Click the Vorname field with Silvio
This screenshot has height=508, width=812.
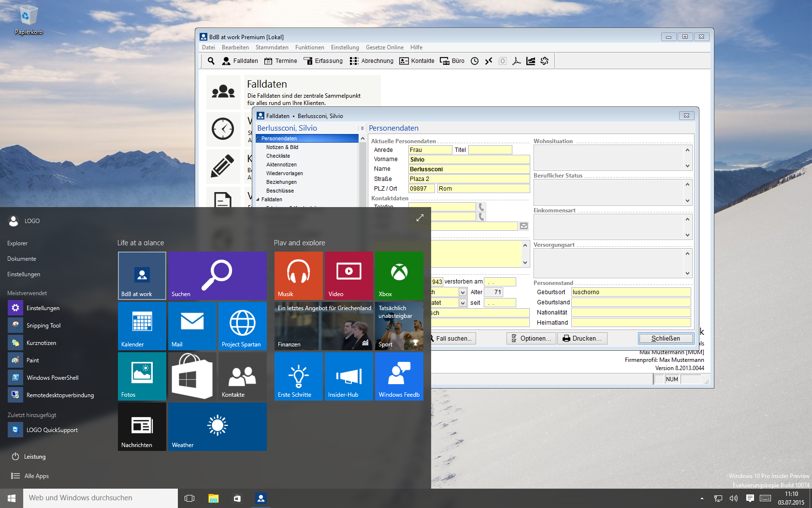click(469, 160)
